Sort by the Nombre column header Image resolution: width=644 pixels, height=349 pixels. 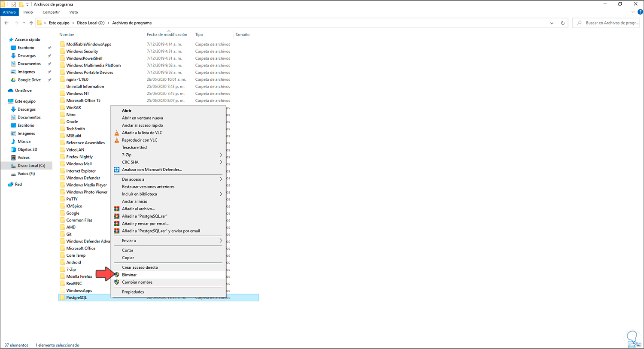67,35
